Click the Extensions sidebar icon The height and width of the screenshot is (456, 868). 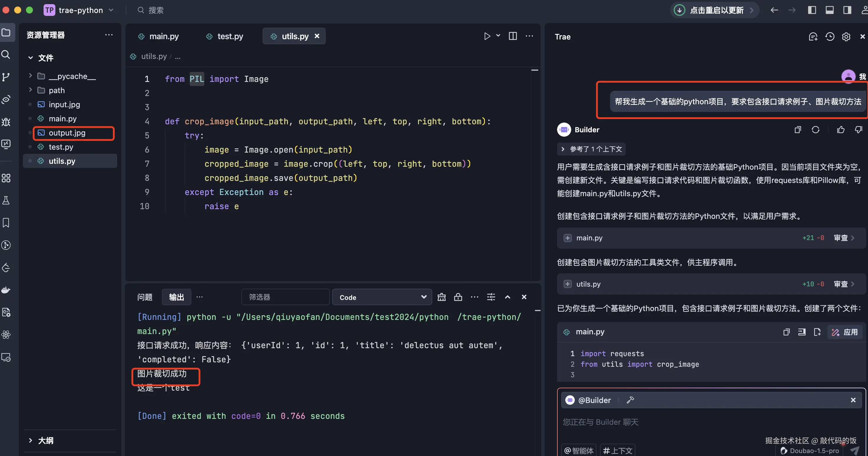click(6, 178)
